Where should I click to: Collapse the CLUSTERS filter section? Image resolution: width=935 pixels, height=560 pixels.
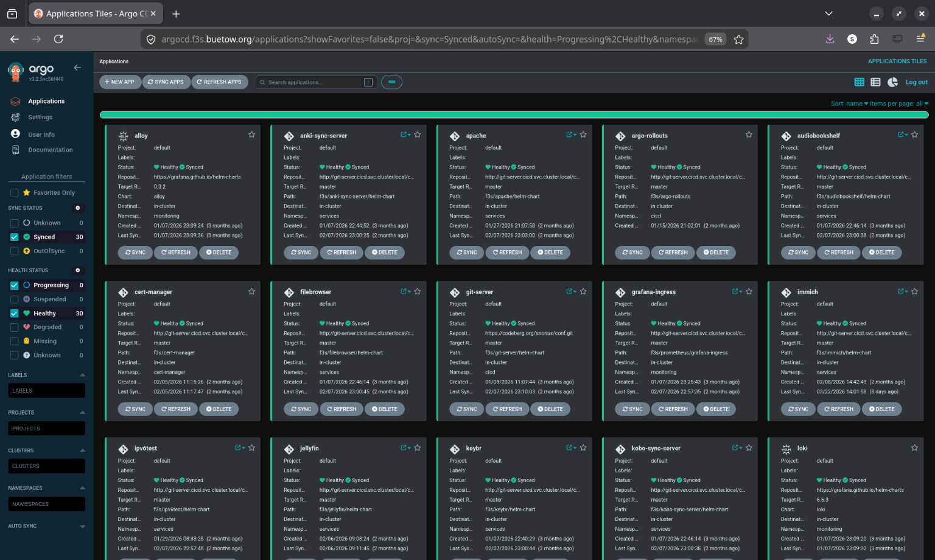tap(83, 450)
